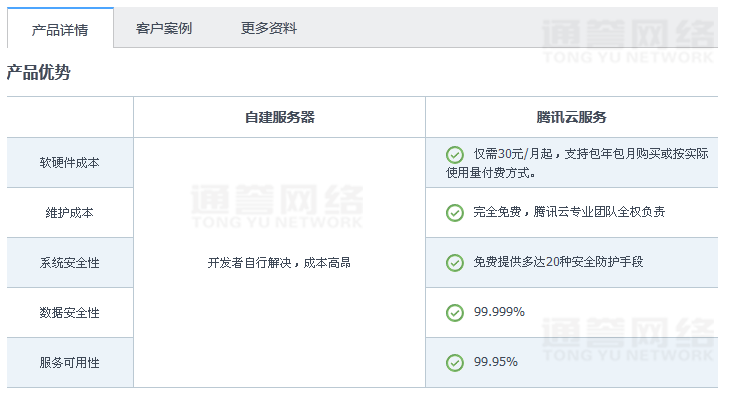Select the 软硬件成本 row label
This screenshot has height=396, width=730.
(69, 162)
